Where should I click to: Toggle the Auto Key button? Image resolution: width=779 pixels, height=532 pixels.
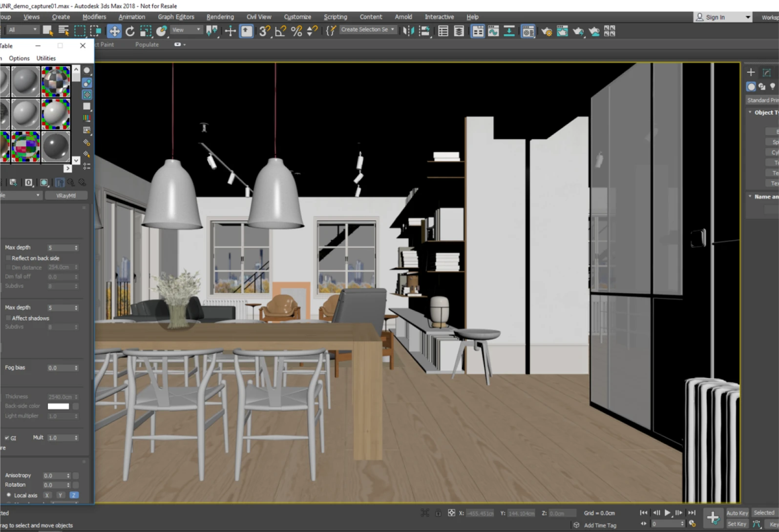pos(737,513)
